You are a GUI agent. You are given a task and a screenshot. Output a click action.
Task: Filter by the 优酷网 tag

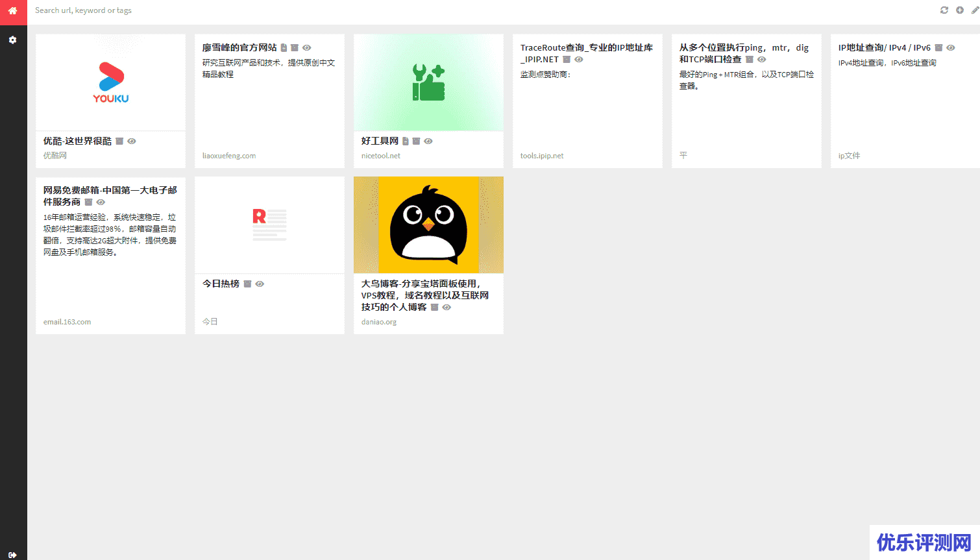click(55, 156)
